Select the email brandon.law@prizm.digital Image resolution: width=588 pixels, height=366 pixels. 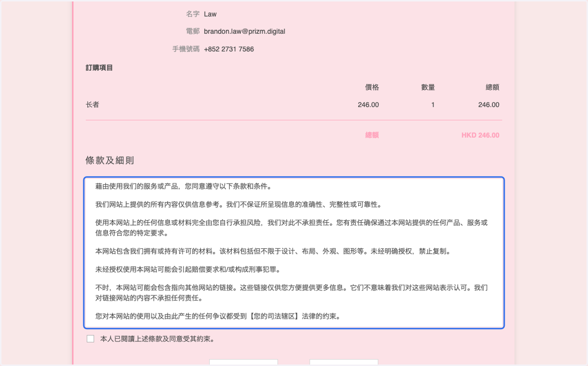(245, 31)
